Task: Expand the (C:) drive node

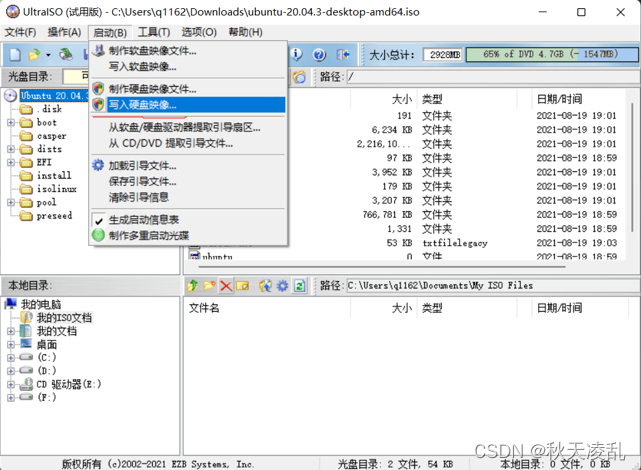Action: coord(11,358)
